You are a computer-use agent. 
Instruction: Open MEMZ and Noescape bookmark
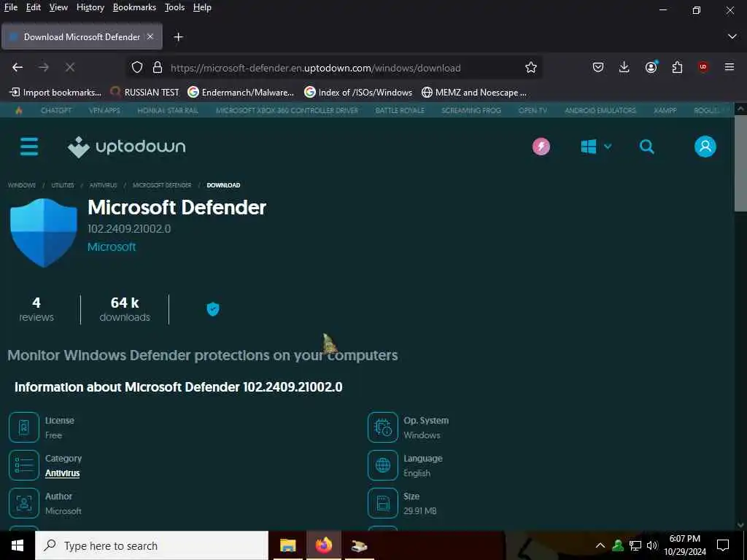point(474,93)
